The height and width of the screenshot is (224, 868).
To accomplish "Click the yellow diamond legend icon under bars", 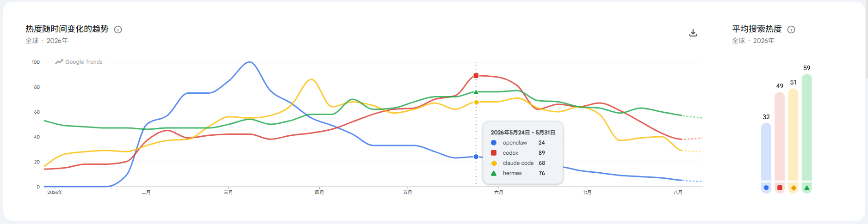I will coord(793,188).
